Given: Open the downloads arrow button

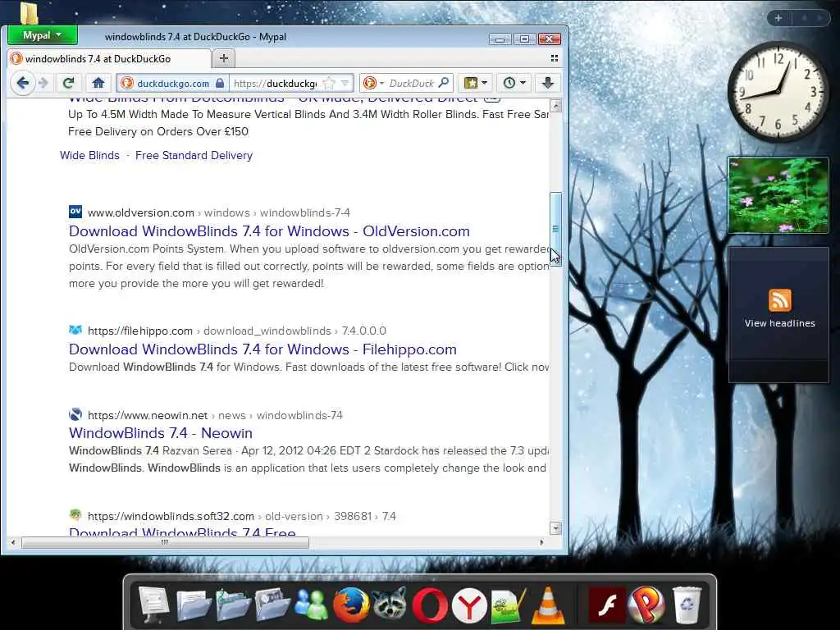Looking at the screenshot, I should pyautogui.click(x=547, y=83).
